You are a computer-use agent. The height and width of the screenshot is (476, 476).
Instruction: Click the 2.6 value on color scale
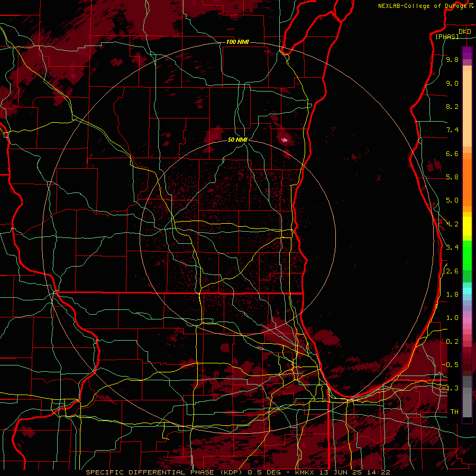tap(452, 271)
